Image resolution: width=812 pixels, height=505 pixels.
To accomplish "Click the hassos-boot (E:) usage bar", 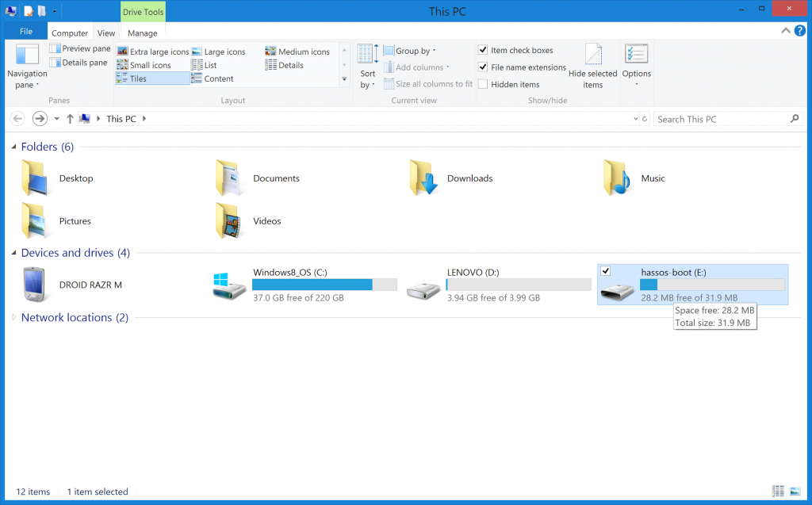I will 713,285.
